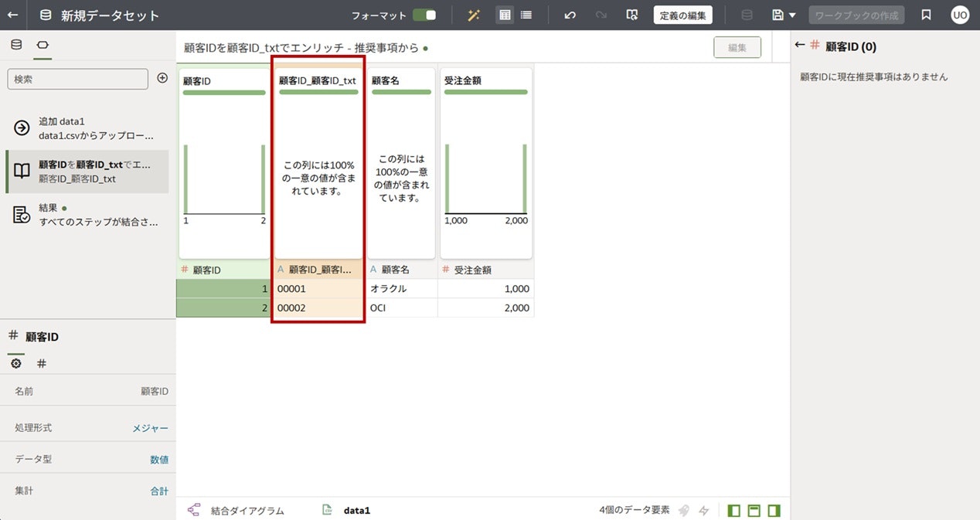Open the data1 tab
The image size is (980, 520).
coord(345,511)
